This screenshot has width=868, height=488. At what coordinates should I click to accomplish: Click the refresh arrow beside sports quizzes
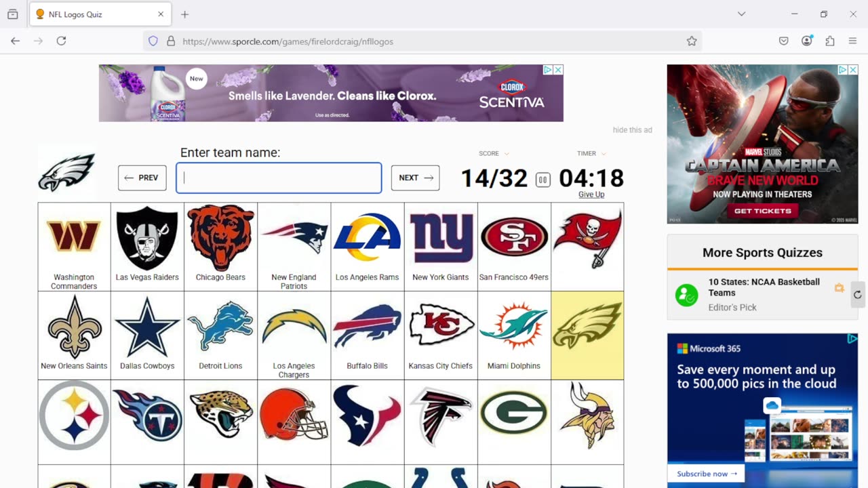pyautogui.click(x=858, y=295)
